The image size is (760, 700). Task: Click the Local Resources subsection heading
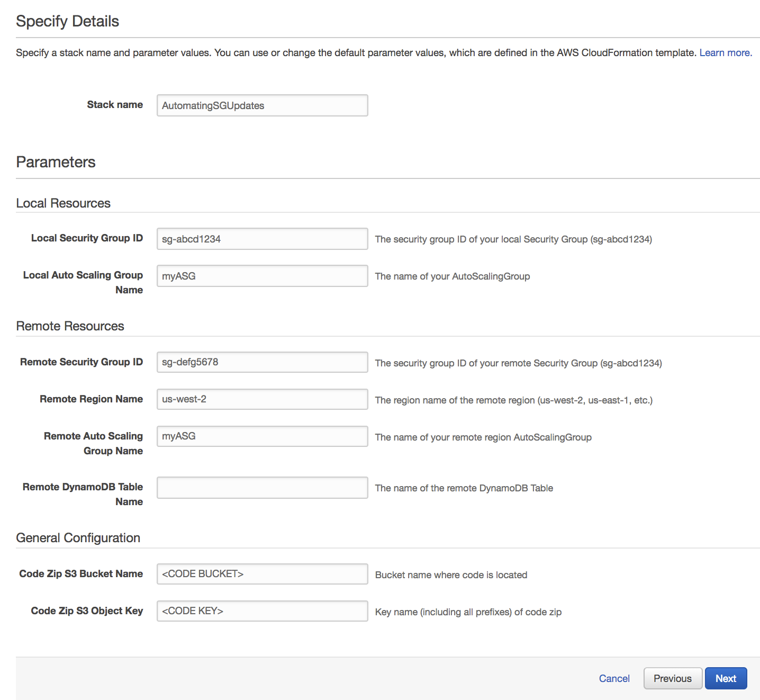point(63,203)
